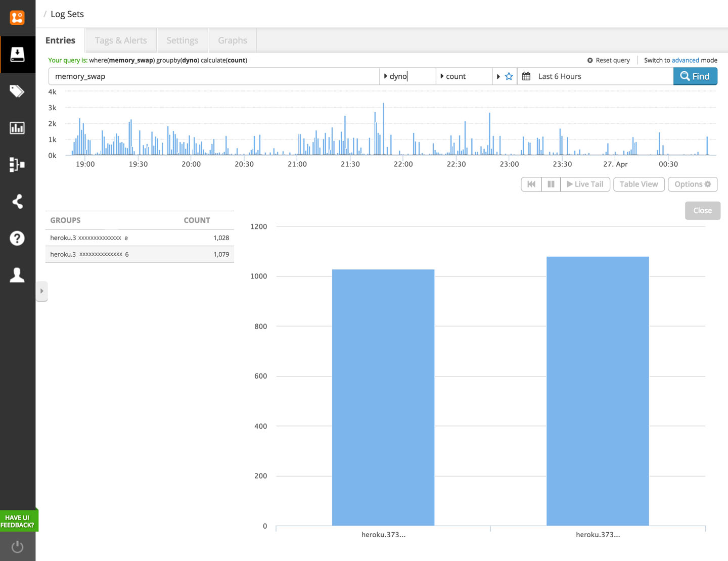Switch to the Tags & Alerts tab

(121, 40)
